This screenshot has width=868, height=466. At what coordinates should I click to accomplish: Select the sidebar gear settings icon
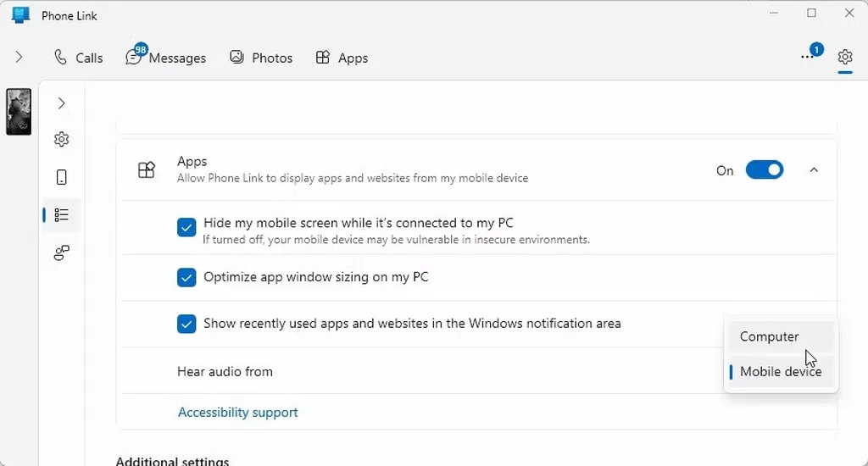[x=61, y=139]
